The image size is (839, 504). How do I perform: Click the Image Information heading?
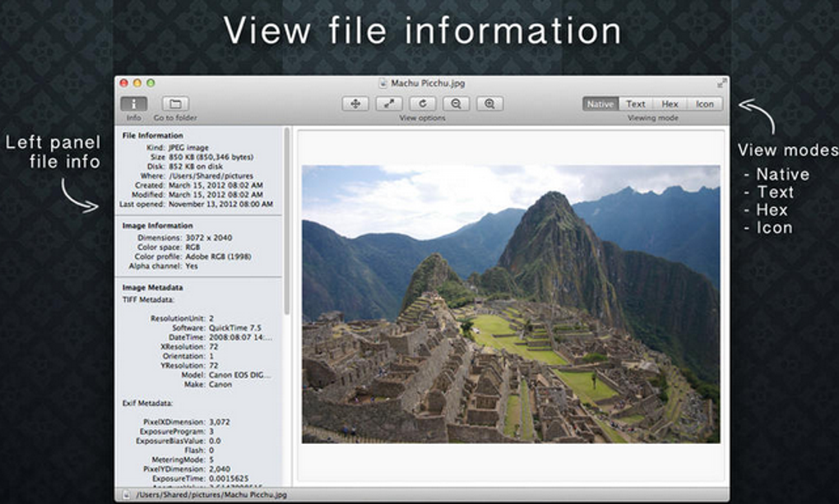[x=157, y=226]
